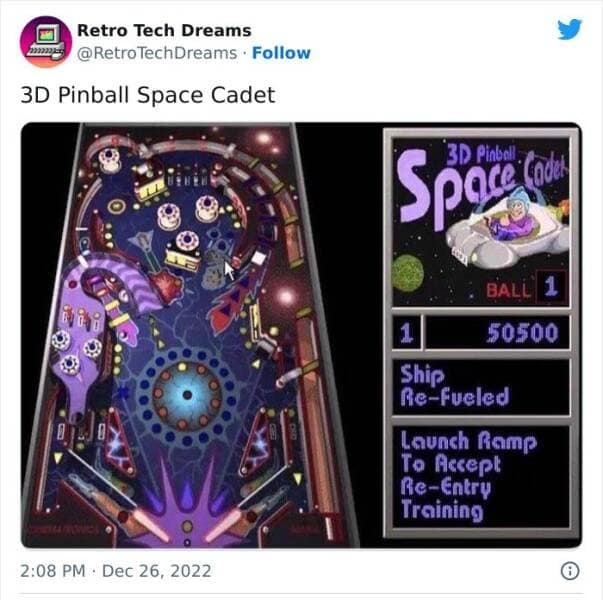Click the Retro Tech Dreams display name

[164, 30]
